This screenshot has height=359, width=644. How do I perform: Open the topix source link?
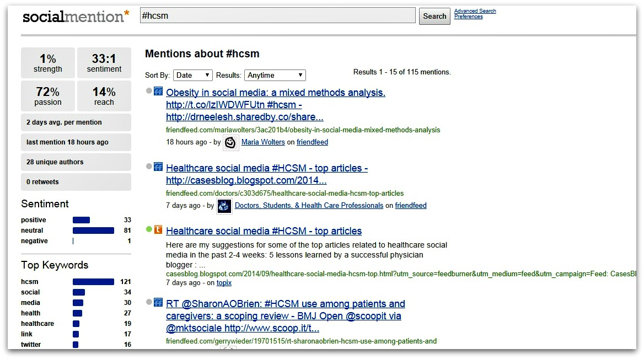(224, 282)
